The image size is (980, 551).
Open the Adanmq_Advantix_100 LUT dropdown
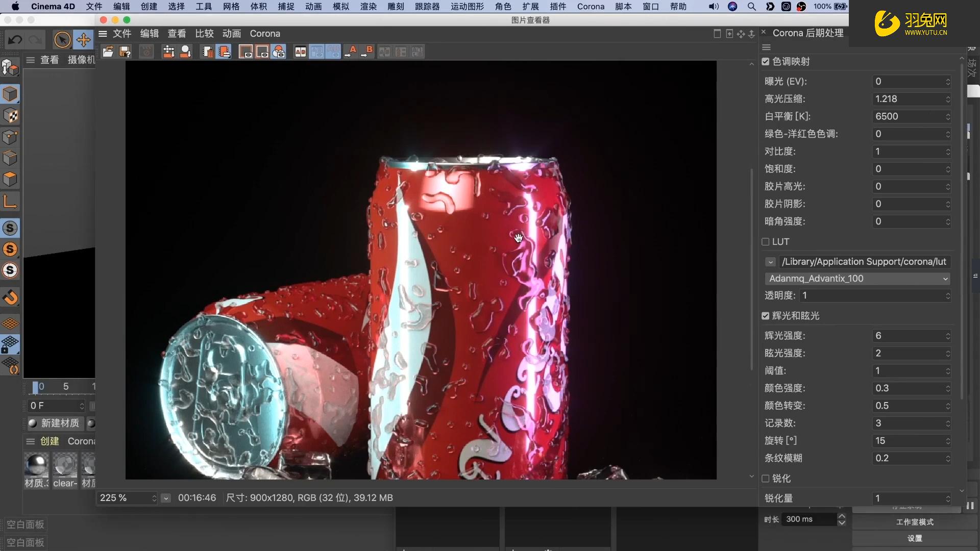point(857,279)
